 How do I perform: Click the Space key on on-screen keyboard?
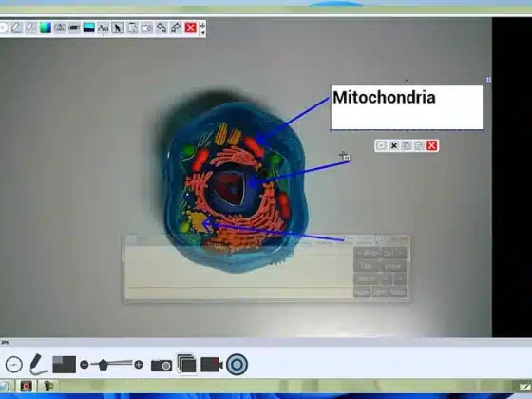point(366,279)
